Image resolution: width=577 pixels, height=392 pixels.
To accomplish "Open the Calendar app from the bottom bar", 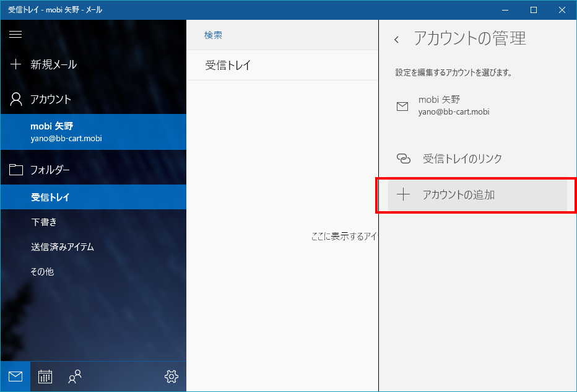I will click(45, 376).
